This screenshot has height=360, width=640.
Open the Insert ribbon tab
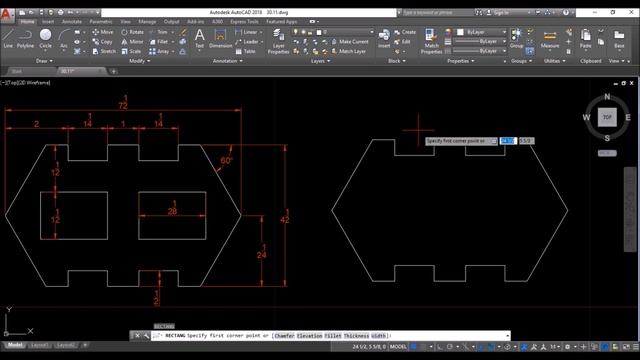click(48, 22)
